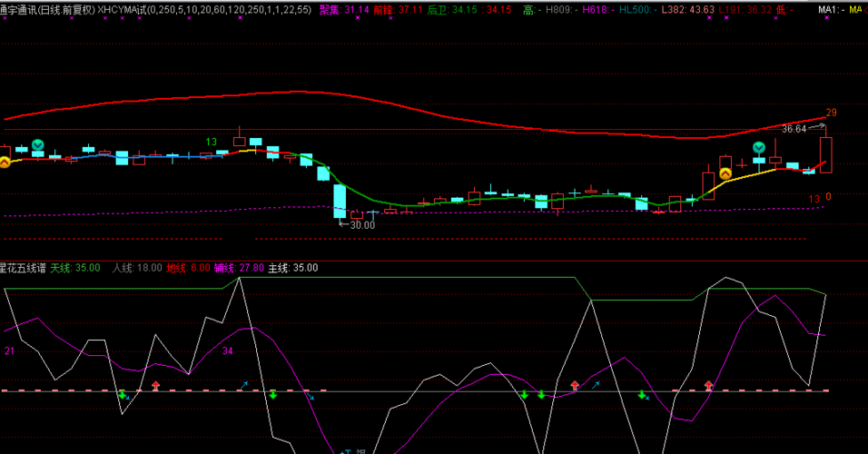
Task: Click the XHCYMA indicator name with parameters
Action: 204,9
